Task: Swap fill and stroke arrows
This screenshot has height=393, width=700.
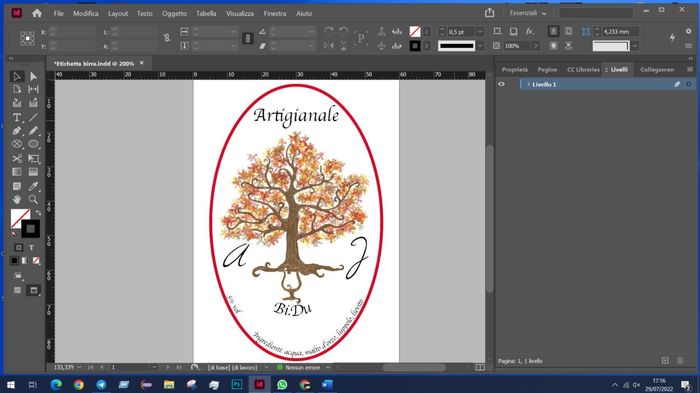Action: pyautogui.click(x=38, y=213)
